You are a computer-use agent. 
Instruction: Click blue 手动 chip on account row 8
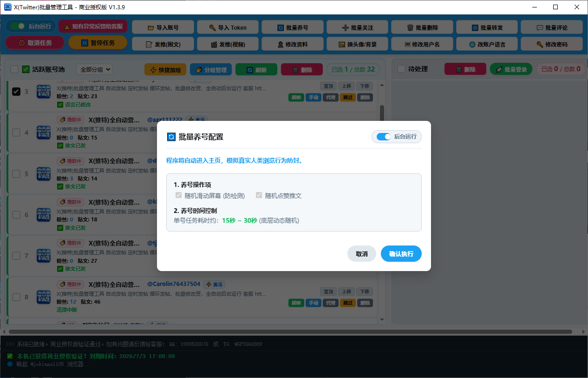313,303
